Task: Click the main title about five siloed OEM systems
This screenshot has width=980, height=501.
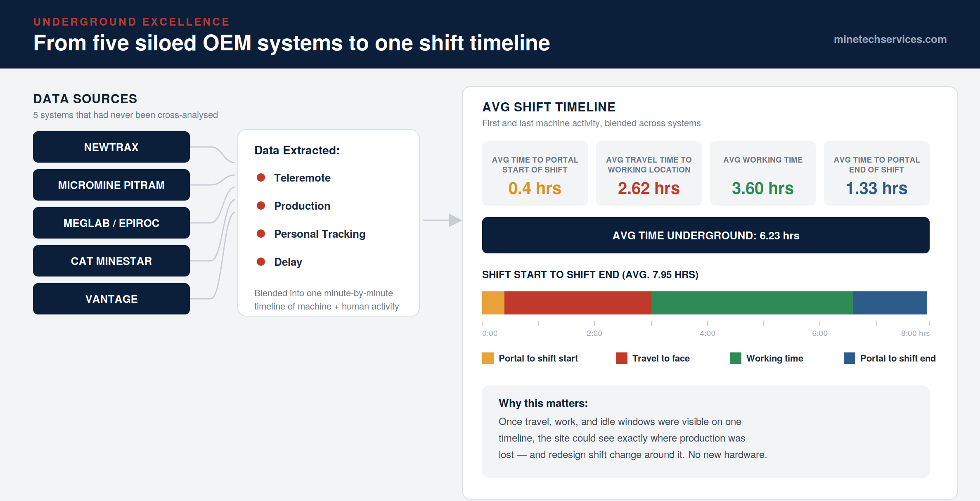Action: coord(291,43)
